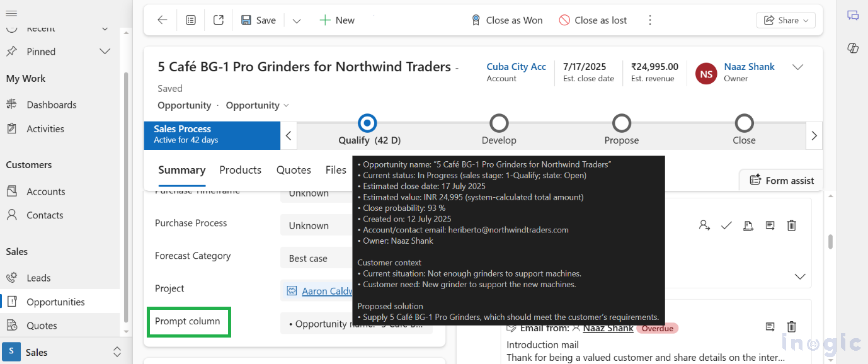Open the chat panel icon on right rail
Viewport: 868px width, 364px height.
point(853,16)
